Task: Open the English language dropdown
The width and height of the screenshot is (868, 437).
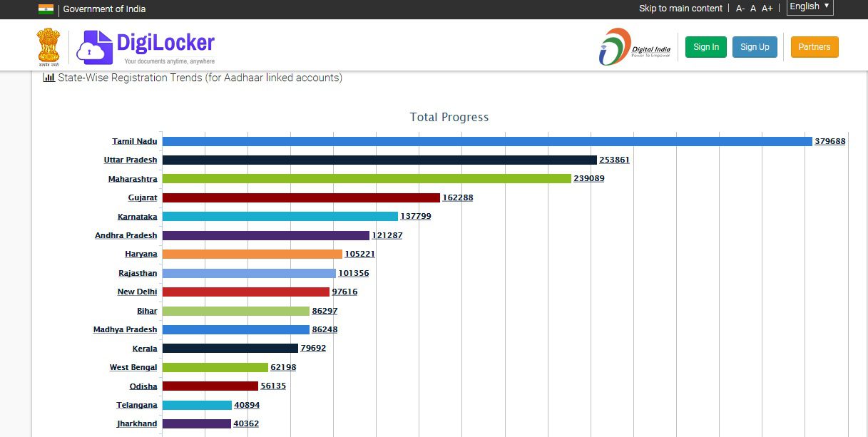Action: (x=810, y=7)
